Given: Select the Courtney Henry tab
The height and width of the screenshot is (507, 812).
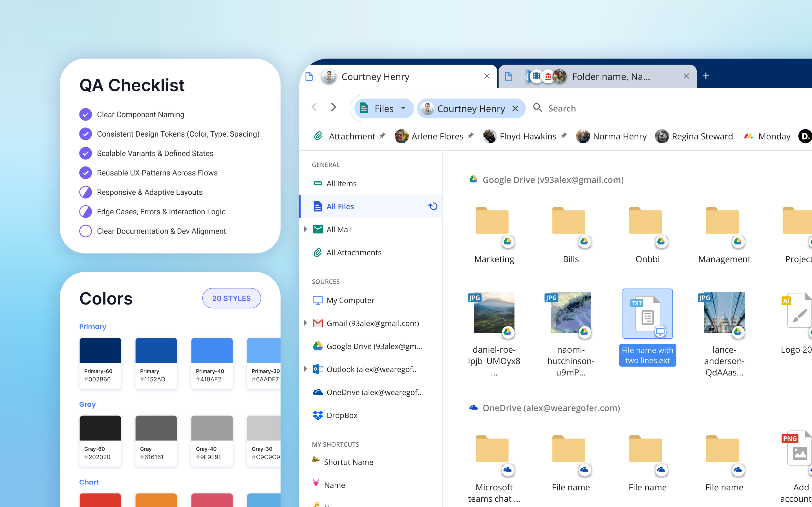Looking at the screenshot, I should pyautogui.click(x=375, y=77).
